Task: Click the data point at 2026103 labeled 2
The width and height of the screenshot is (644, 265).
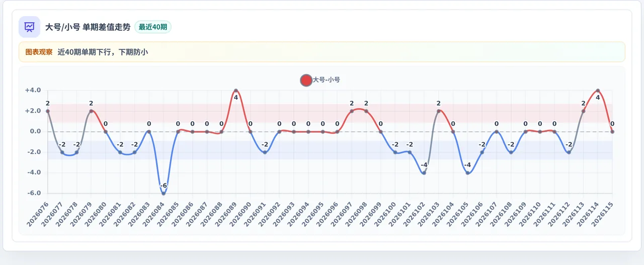Action: coord(439,111)
